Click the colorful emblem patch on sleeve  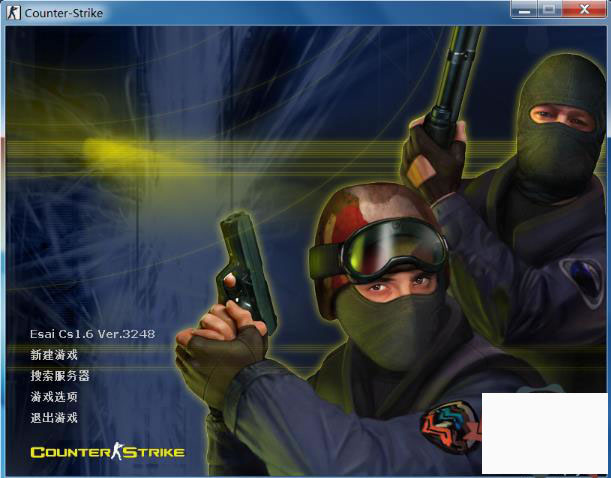click(449, 427)
